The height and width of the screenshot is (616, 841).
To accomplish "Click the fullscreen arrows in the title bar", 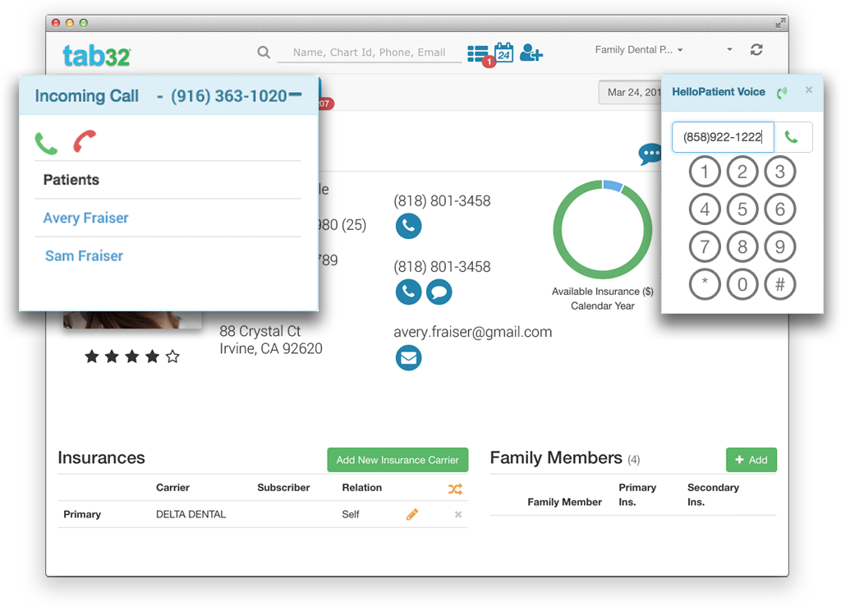I will (780, 22).
